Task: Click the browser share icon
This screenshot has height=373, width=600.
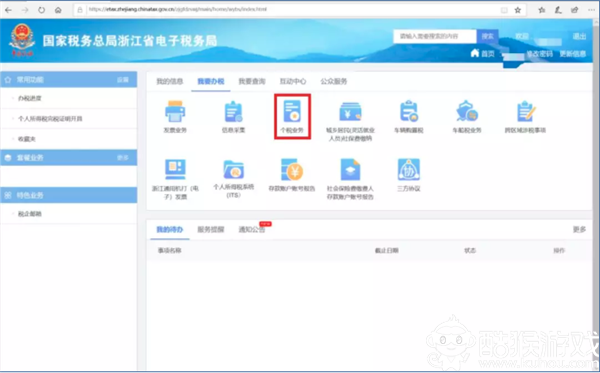Action: pos(574,10)
